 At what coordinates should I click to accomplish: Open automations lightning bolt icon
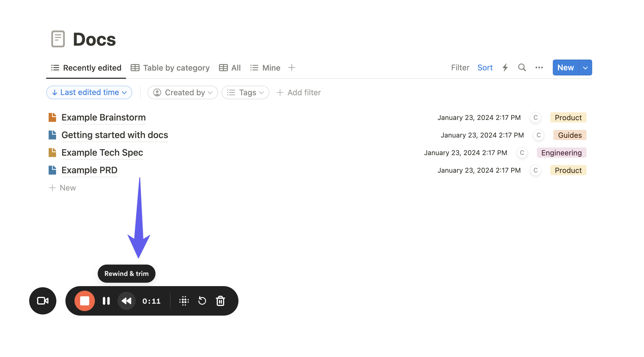click(x=505, y=67)
